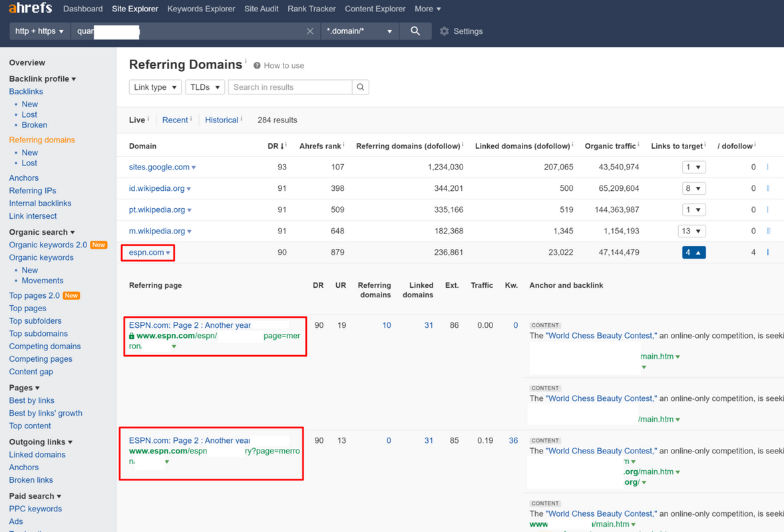This screenshot has height=532, width=784.
Task: Open the espn.com domain link
Action: coord(146,252)
